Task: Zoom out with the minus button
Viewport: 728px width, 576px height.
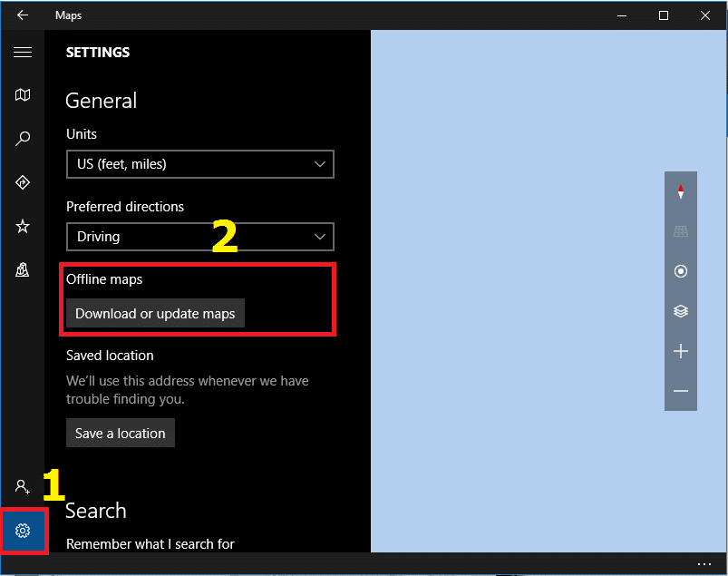Action: point(681,391)
